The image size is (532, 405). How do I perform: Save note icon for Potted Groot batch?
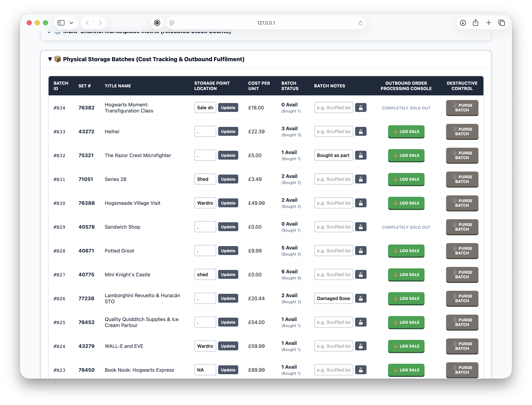pos(361,251)
